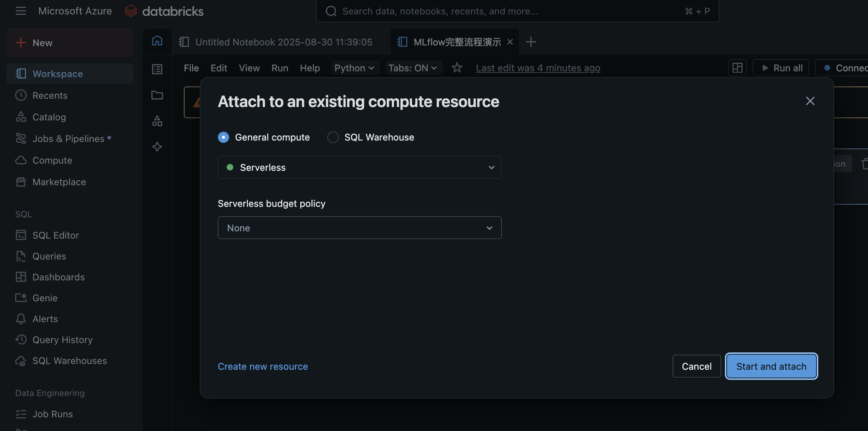
Task: Select the General compute radio option
Action: pos(223,137)
